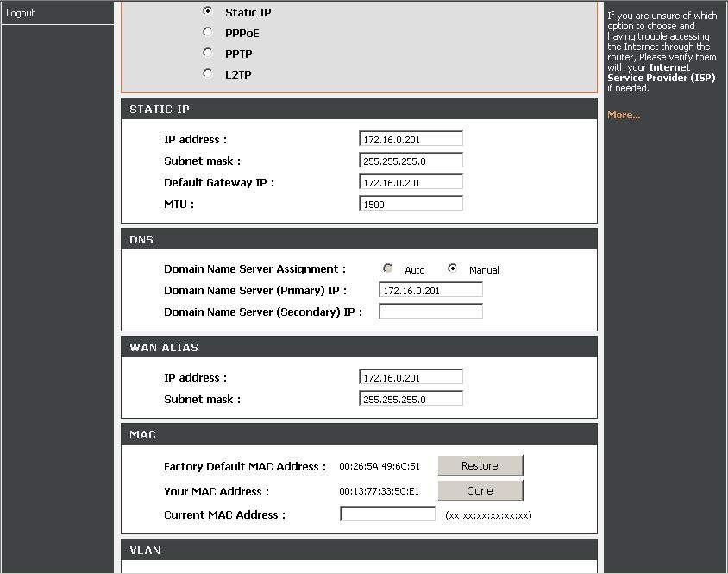The image size is (728, 574).
Task: Click the WAN ALIAS section header
Action: (359, 347)
